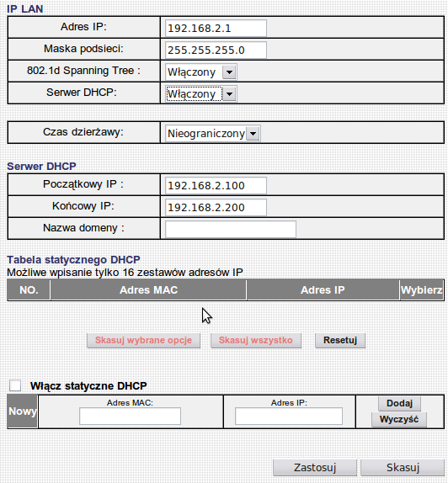
Task: Click Zastosuj to apply settings
Action: (x=315, y=468)
